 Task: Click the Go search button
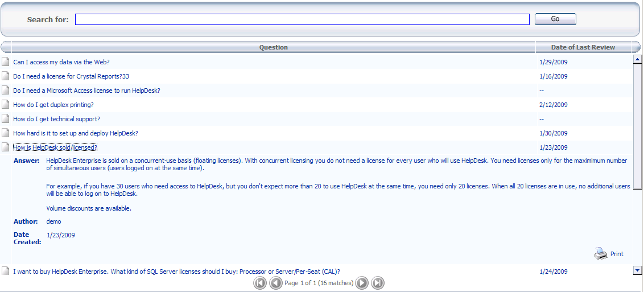pos(555,19)
